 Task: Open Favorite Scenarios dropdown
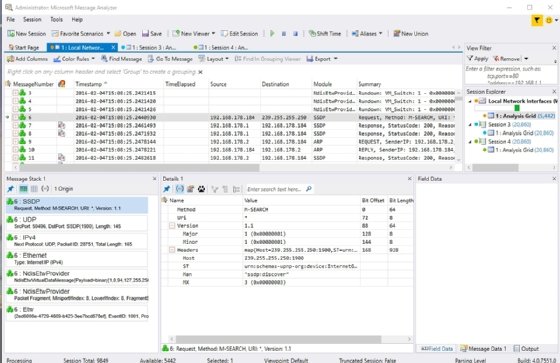81,34
